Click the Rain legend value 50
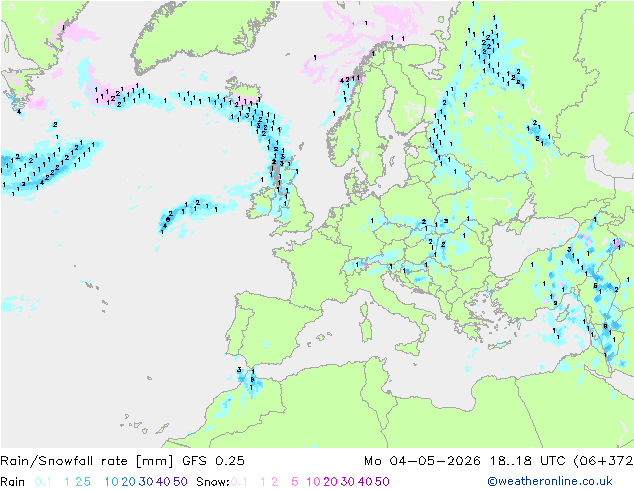This screenshot has width=634, height=490. [180, 482]
